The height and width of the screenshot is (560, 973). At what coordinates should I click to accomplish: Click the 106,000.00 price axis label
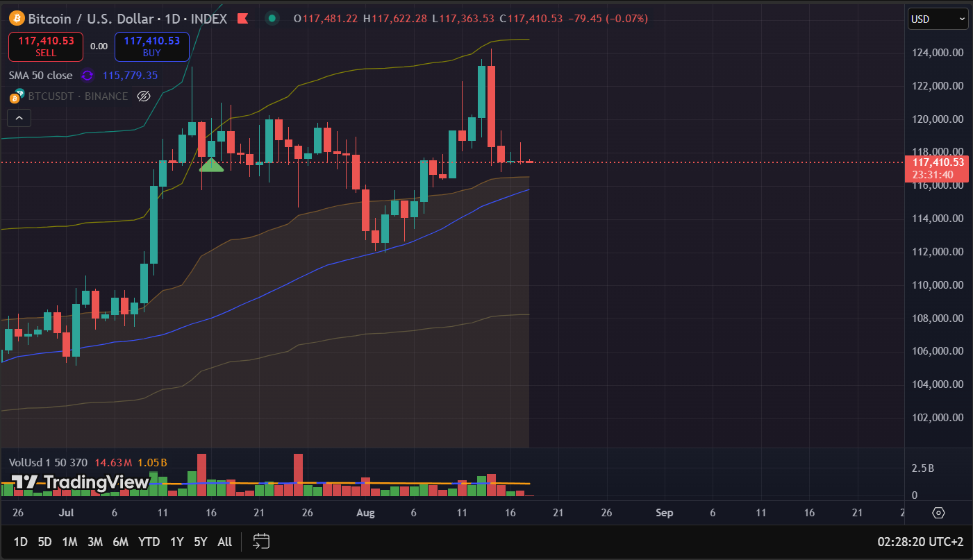tap(936, 351)
